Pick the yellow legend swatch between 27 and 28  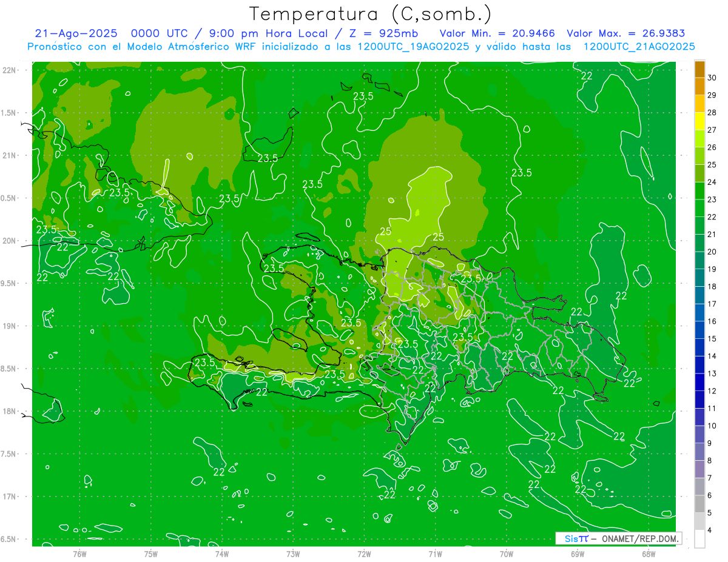699,121
